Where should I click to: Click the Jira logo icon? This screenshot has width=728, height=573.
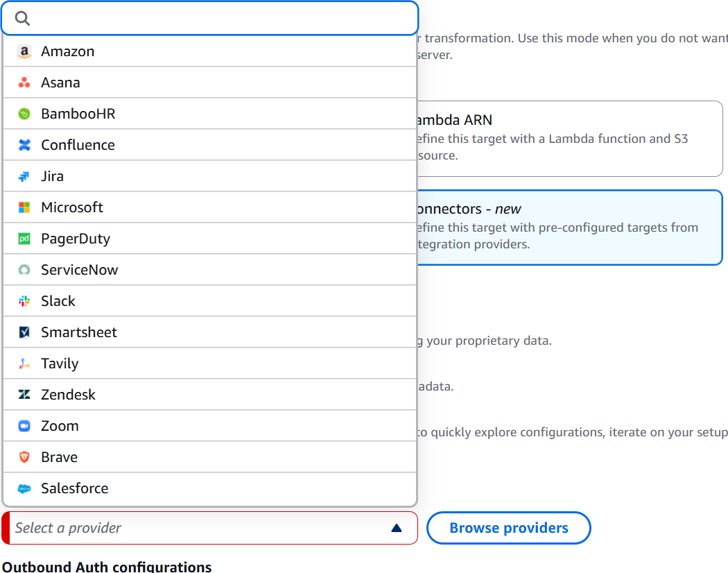tap(24, 176)
